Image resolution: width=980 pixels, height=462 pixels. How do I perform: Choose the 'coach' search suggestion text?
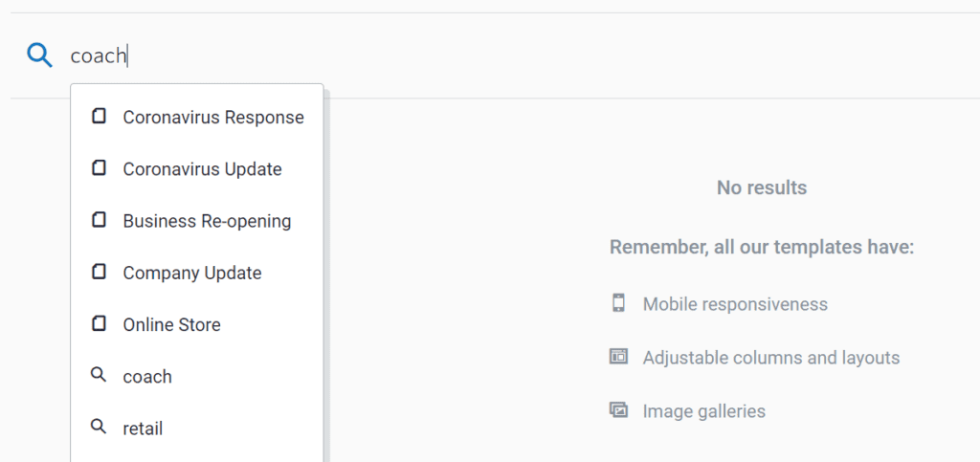tap(146, 377)
